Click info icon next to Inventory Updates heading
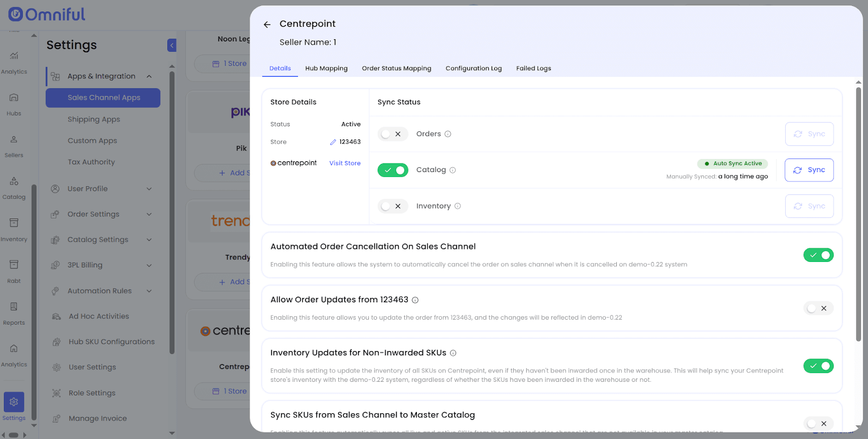Viewport: 868px width, 439px height. click(x=453, y=353)
